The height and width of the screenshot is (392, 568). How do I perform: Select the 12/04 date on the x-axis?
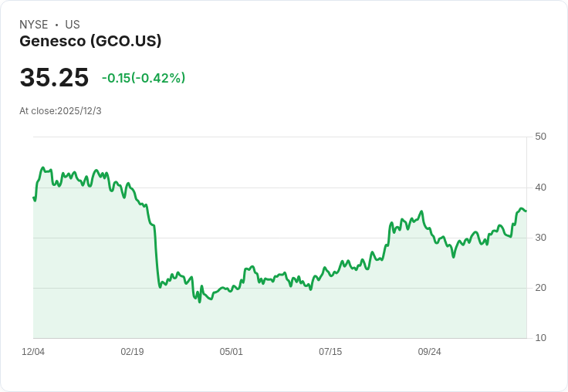click(x=33, y=352)
